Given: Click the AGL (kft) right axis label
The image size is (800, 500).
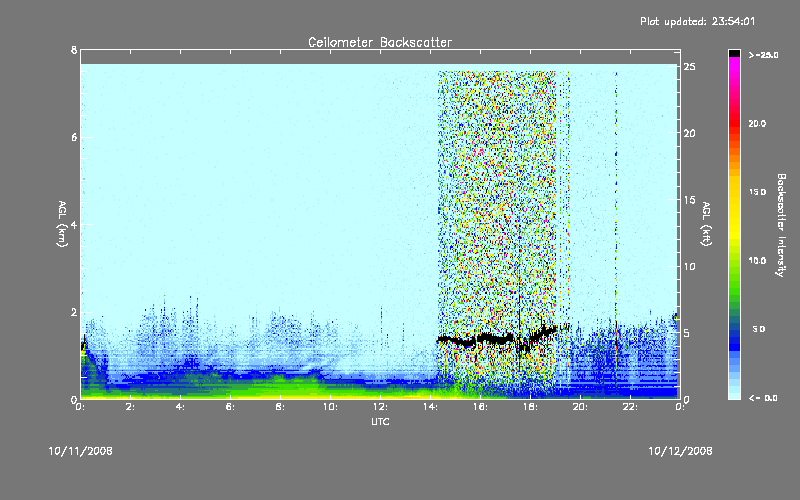Looking at the screenshot, I should [706, 224].
